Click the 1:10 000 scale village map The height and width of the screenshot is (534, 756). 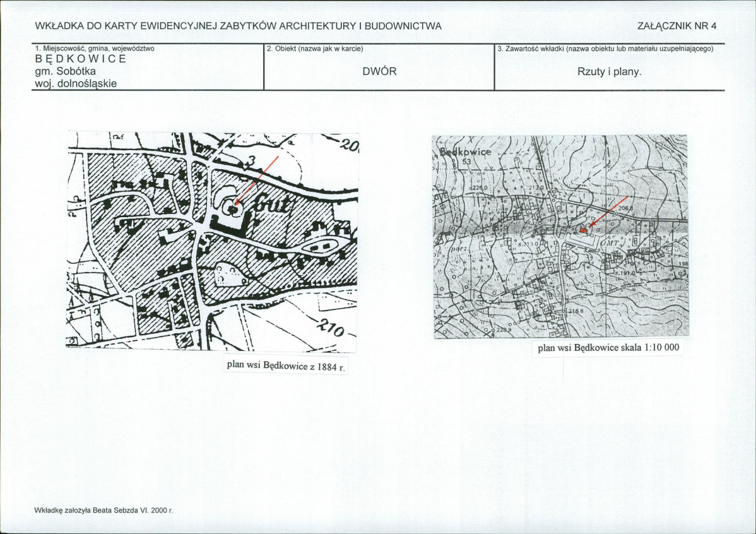click(x=561, y=236)
